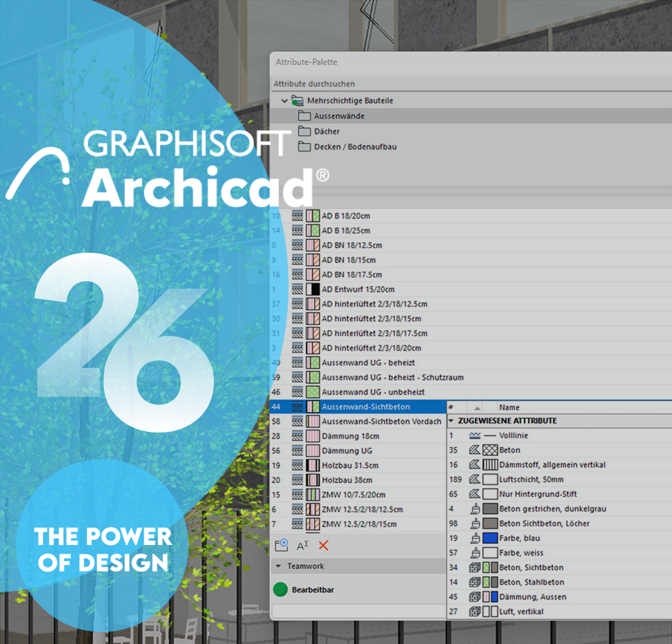Select AD Entwurf 15/20cm composite
Image resolution: width=672 pixels, height=644 pixels.
pyautogui.click(x=471, y=289)
